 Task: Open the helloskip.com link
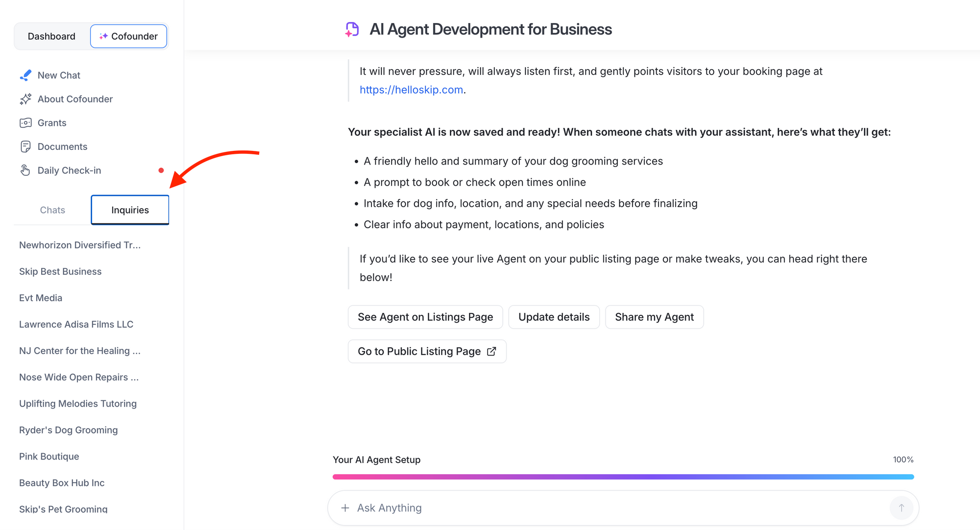pos(411,90)
